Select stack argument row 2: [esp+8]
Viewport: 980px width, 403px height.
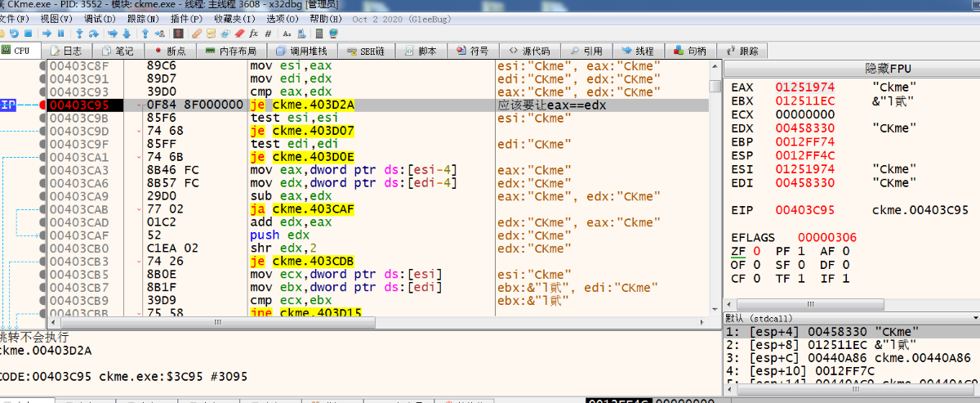point(852,344)
